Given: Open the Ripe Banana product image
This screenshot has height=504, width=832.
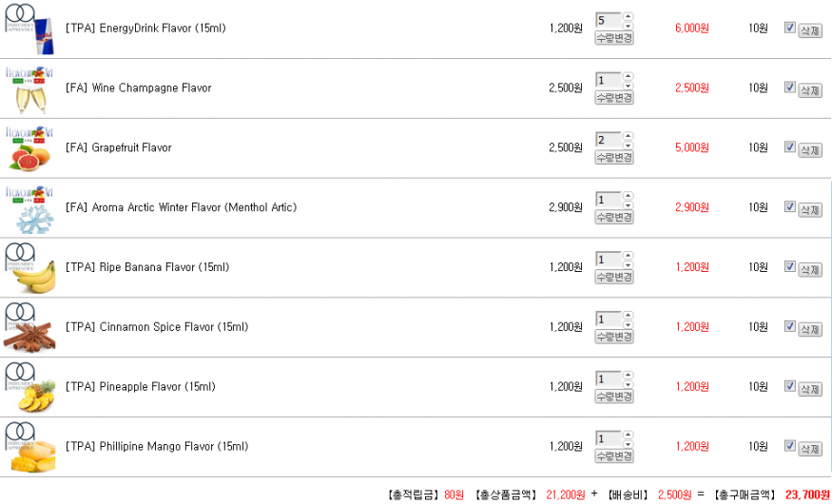Looking at the screenshot, I should (x=29, y=268).
